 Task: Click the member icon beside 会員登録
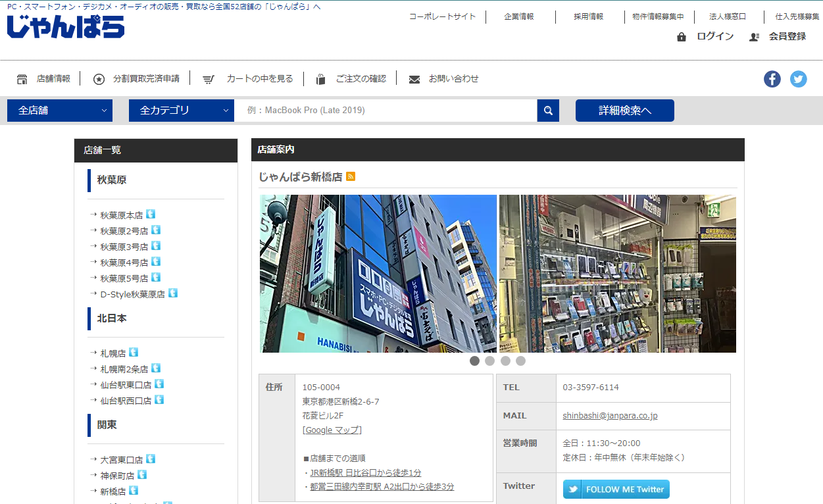pos(754,37)
